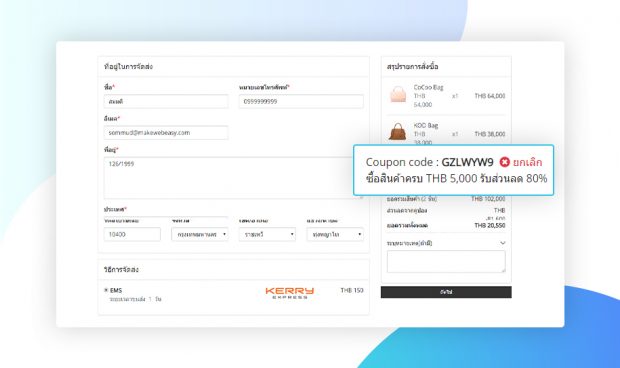The width and height of the screenshot is (620, 368).
Task: Click the KOO Bag item name
Action: (x=426, y=125)
